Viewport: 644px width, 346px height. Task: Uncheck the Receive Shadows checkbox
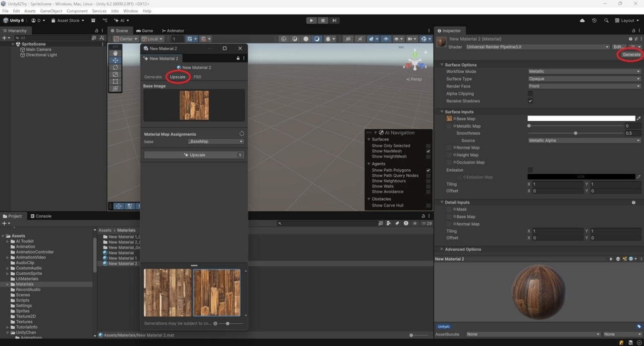coord(530,101)
